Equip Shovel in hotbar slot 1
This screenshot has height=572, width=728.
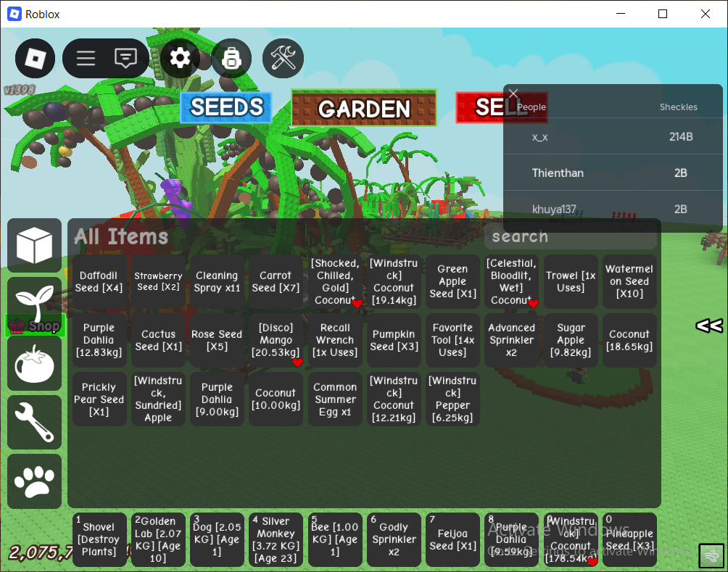[x=99, y=539]
